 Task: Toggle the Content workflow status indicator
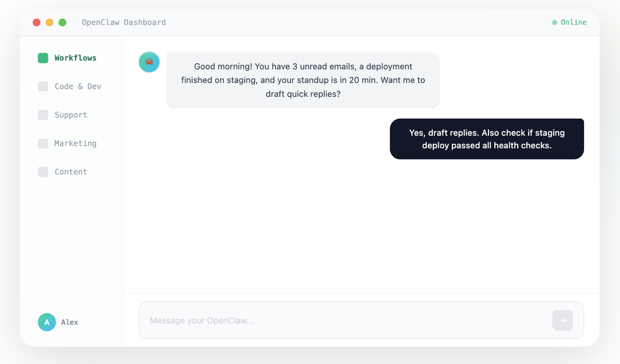pos(43,172)
